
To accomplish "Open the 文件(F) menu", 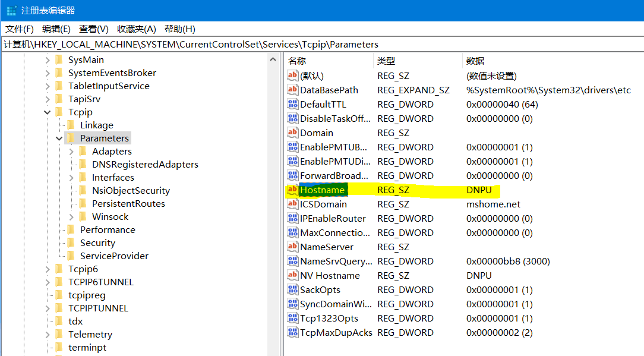I will pyautogui.click(x=20, y=29).
